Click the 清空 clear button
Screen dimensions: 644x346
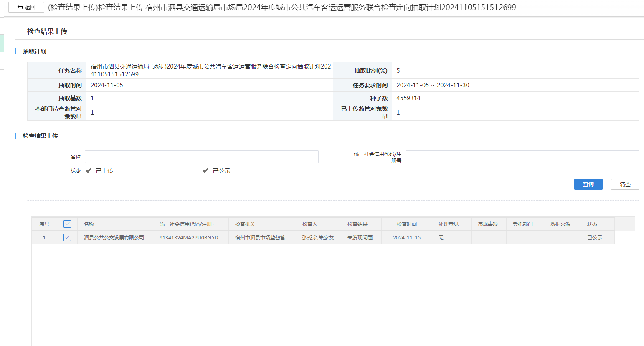[x=625, y=184]
